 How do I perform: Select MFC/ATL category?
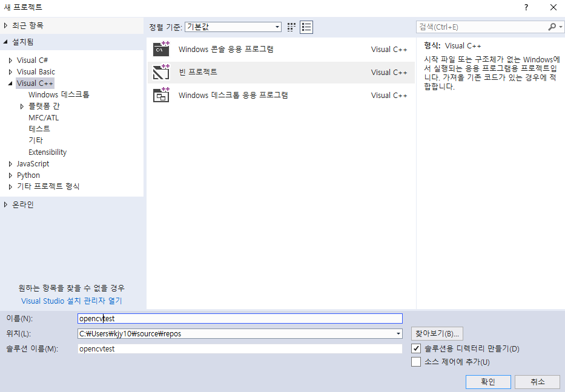click(44, 118)
